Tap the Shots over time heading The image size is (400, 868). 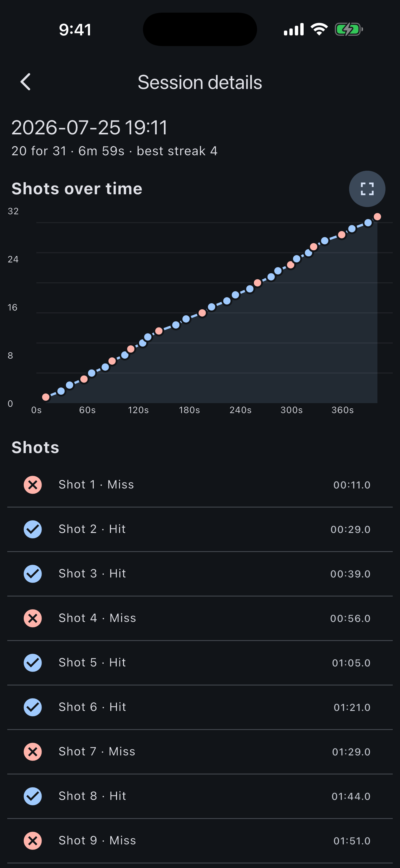[77, 189]
